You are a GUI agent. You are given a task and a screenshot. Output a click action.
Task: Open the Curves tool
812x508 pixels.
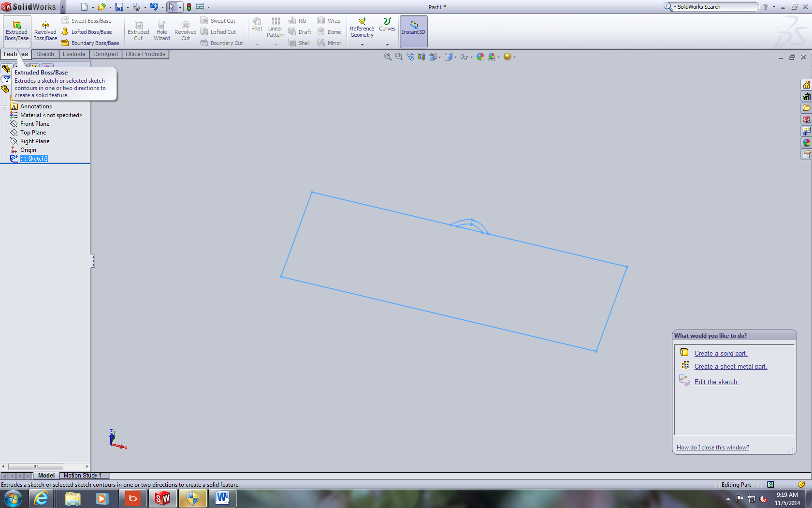[x=387, y=25]
